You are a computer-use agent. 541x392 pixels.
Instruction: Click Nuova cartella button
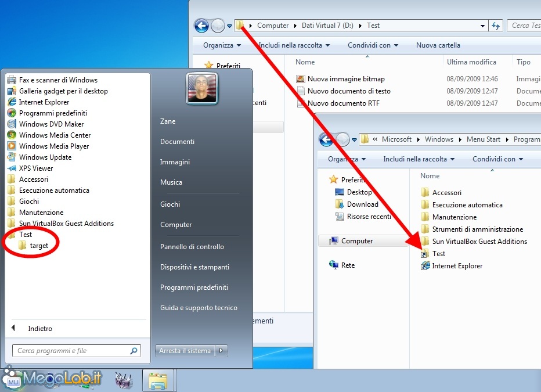coord(438,45)
